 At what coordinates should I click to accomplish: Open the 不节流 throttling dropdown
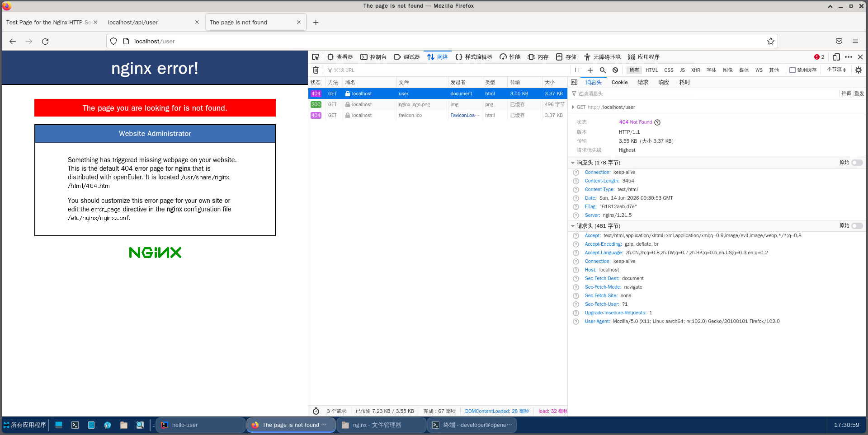[836, 70]
